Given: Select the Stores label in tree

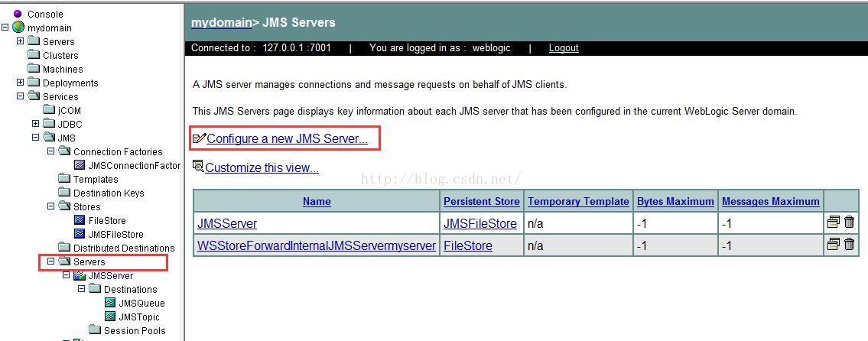Looking at the screenshot, I should [87, 206].
